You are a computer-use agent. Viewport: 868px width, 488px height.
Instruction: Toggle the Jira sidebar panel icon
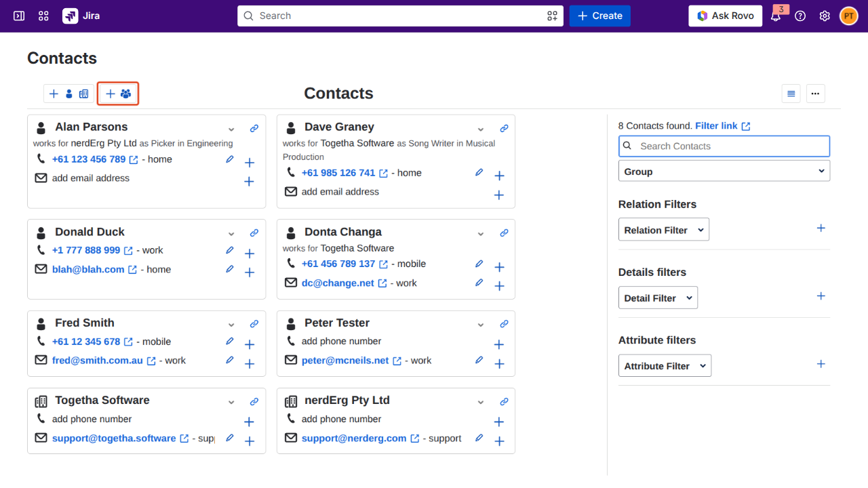click(19, 16)
